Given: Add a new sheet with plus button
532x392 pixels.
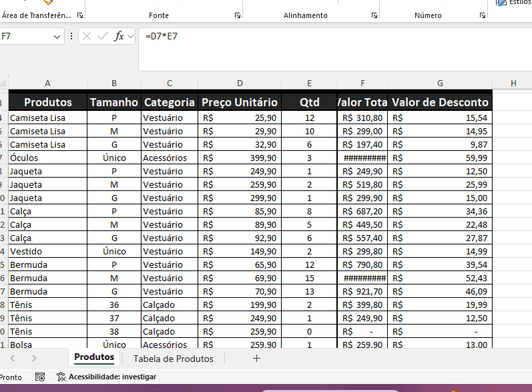Looking at the screenshot, I should pos(256,359).
